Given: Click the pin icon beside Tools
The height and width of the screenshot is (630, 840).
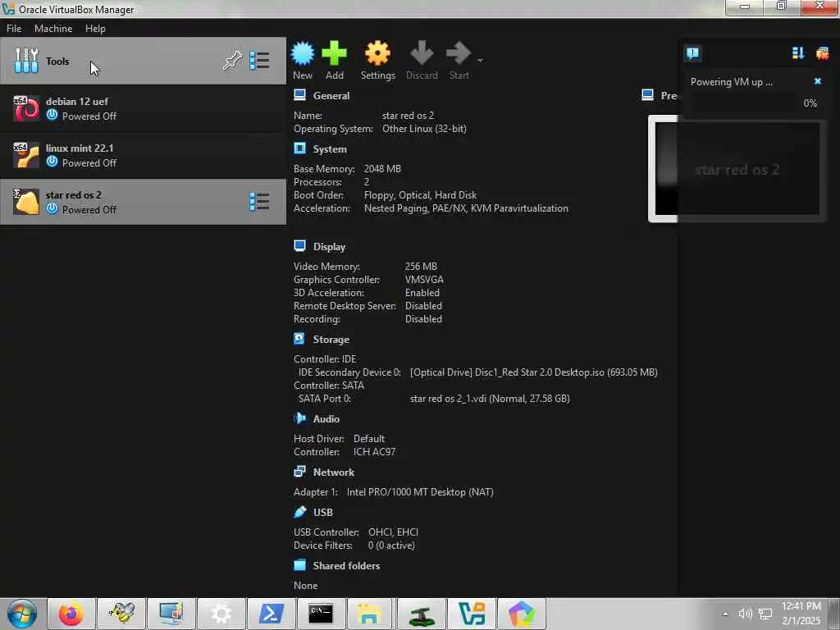Looking at the screenshot, I should [232, 61].
